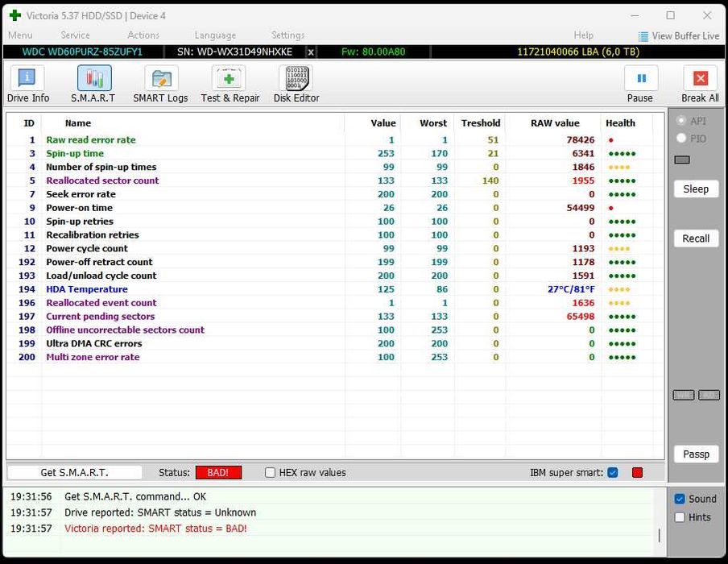Screen dimensions: 728x564
Task: Click the Treshold column header
Action: [481, 123]
